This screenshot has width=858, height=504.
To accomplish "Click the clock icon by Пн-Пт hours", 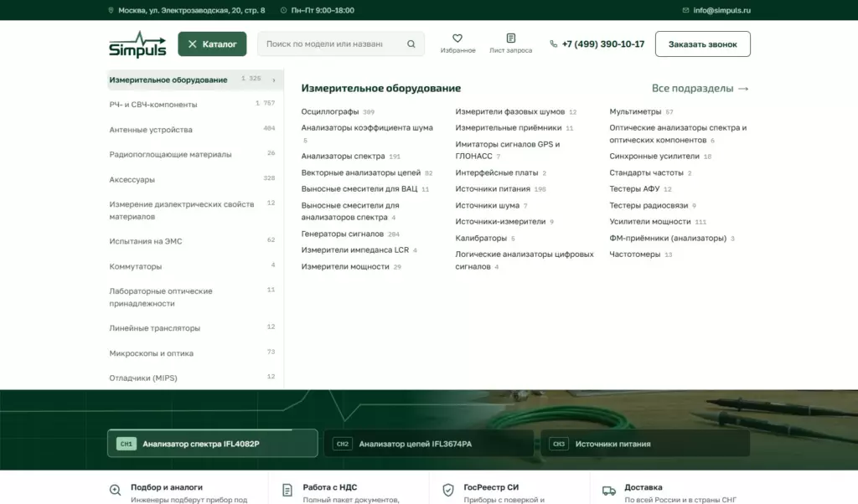I will click(x=283, y=10).
